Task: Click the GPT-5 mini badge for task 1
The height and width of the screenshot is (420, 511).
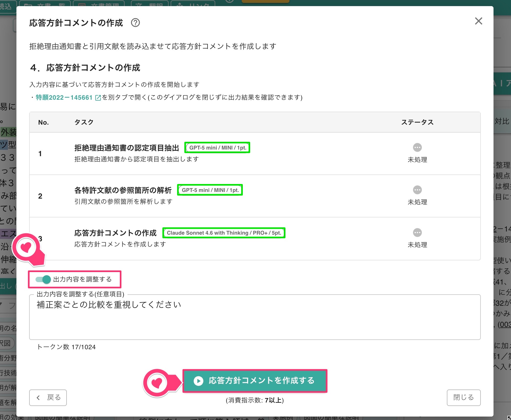Action: (218, 147)
